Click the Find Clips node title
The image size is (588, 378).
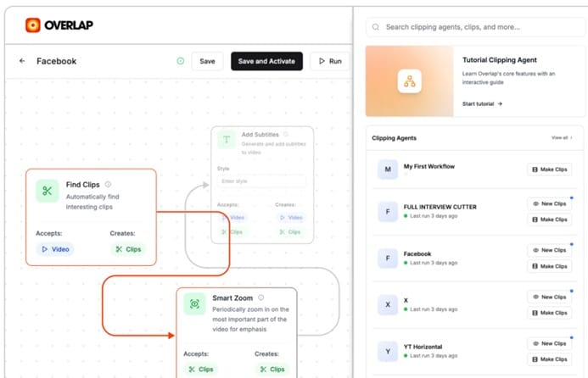click(x=83, y=184)
